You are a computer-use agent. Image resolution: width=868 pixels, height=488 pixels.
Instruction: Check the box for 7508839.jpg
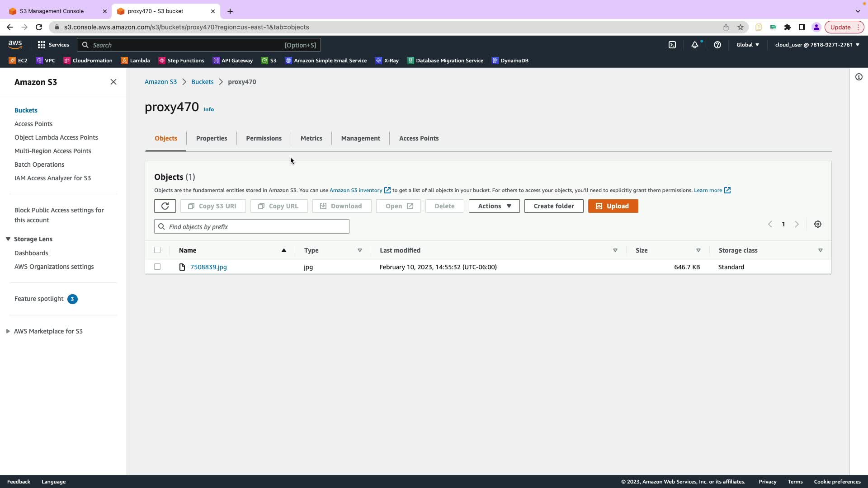[157, 267]
